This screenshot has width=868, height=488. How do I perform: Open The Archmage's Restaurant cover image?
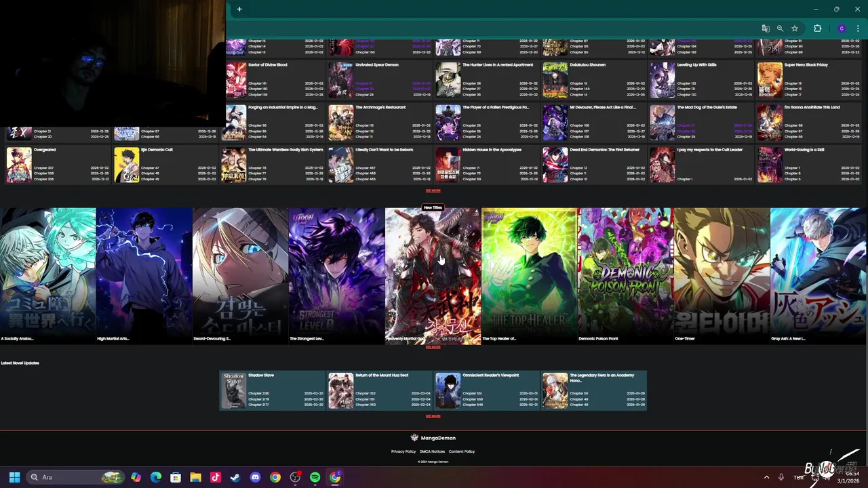coord(340,123)
